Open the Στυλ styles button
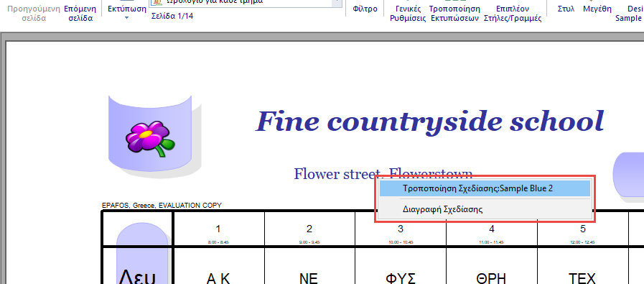The image size is (644, 284). tap(566, 9)
